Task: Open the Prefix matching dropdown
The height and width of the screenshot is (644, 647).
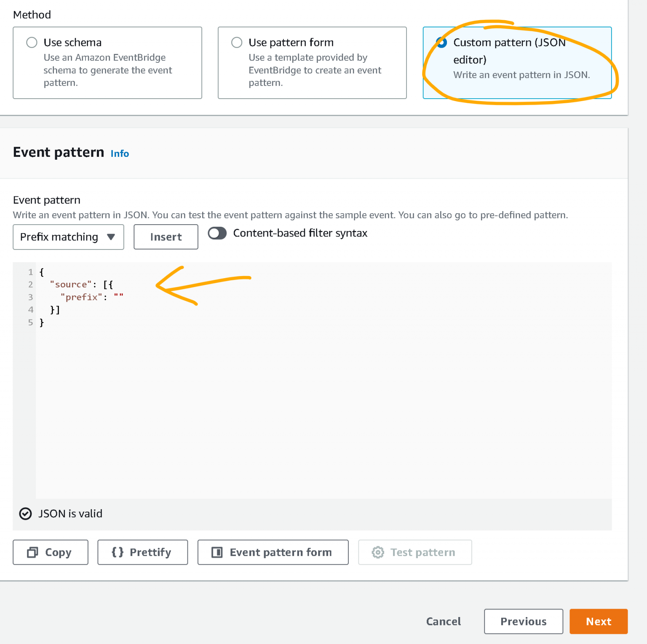Action: (68, 237)
